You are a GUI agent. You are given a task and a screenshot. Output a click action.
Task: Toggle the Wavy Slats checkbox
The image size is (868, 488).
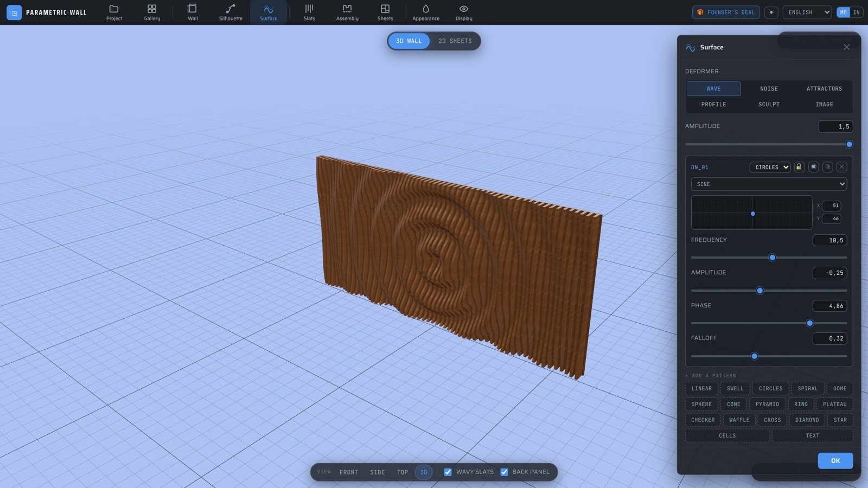point(448,472)
